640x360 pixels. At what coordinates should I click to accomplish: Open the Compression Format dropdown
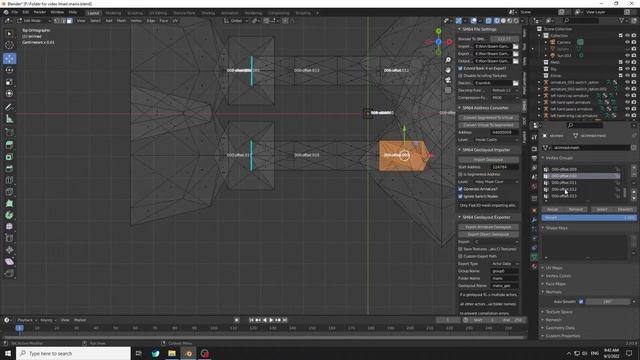pyautogui.click(x=504, y=98)
